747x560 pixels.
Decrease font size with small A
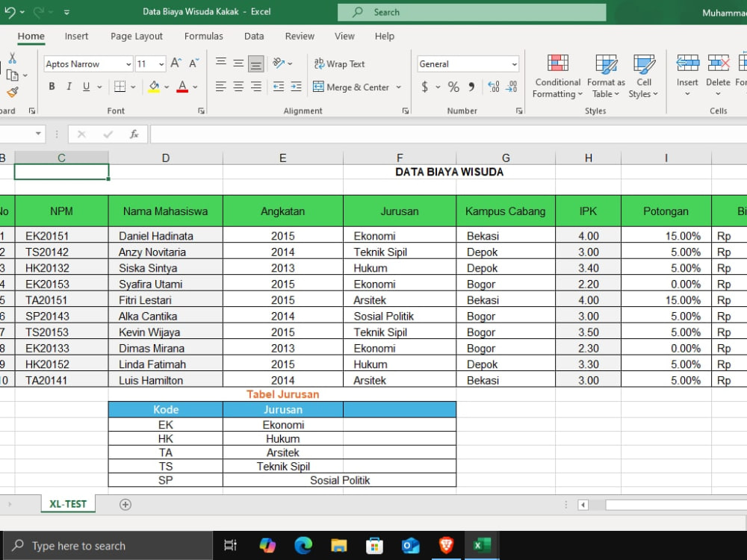click(194, 63)
